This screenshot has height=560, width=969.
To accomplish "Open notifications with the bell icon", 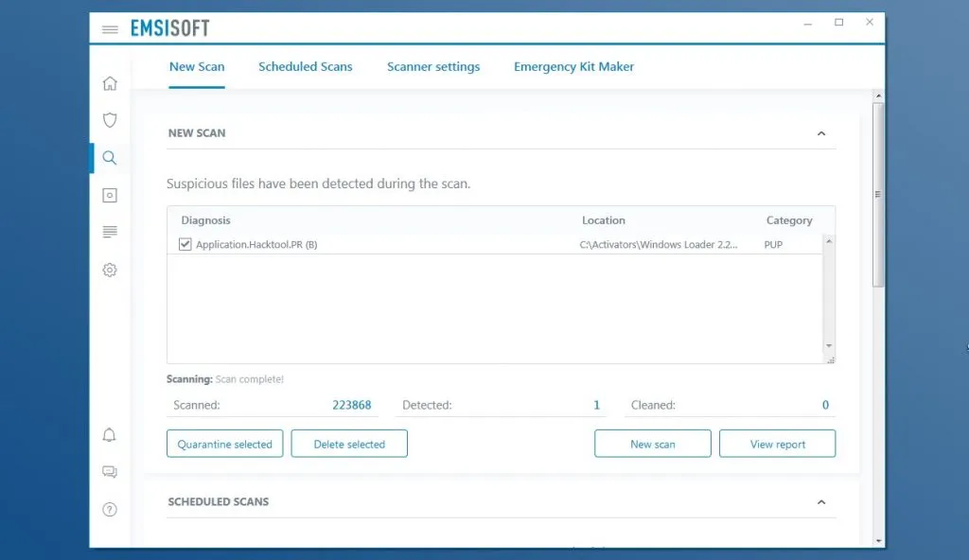I will point(109,434).
